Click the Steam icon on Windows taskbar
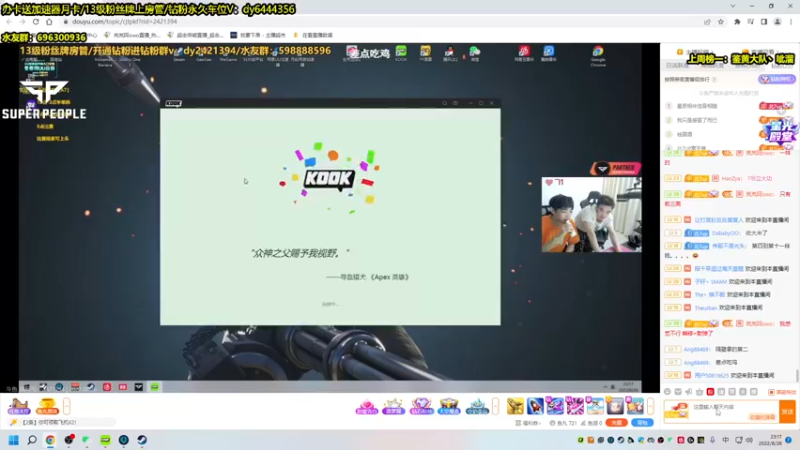800x450 pixels. click(x=142, y=440)
